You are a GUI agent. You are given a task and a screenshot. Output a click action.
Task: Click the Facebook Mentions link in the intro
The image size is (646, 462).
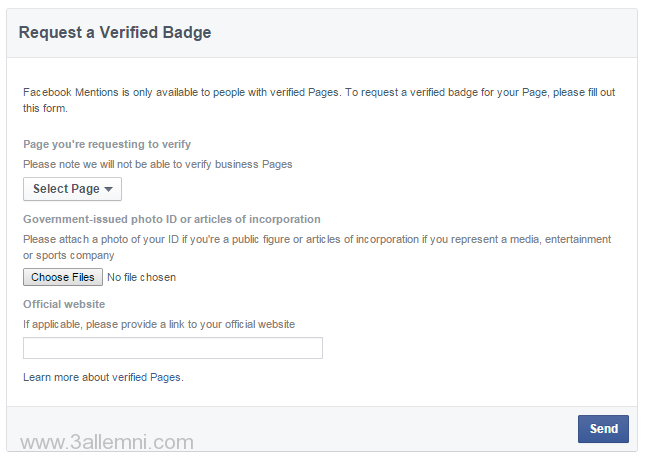(71, 92)
